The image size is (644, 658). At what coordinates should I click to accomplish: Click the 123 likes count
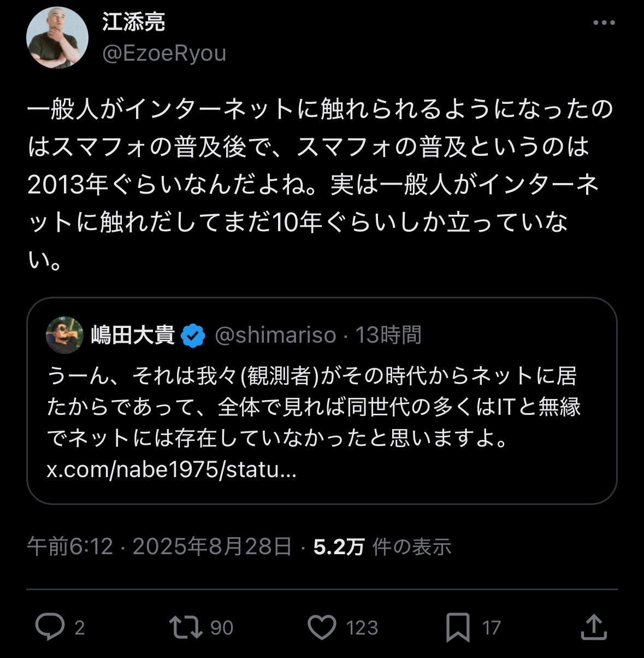coord(362,627)
